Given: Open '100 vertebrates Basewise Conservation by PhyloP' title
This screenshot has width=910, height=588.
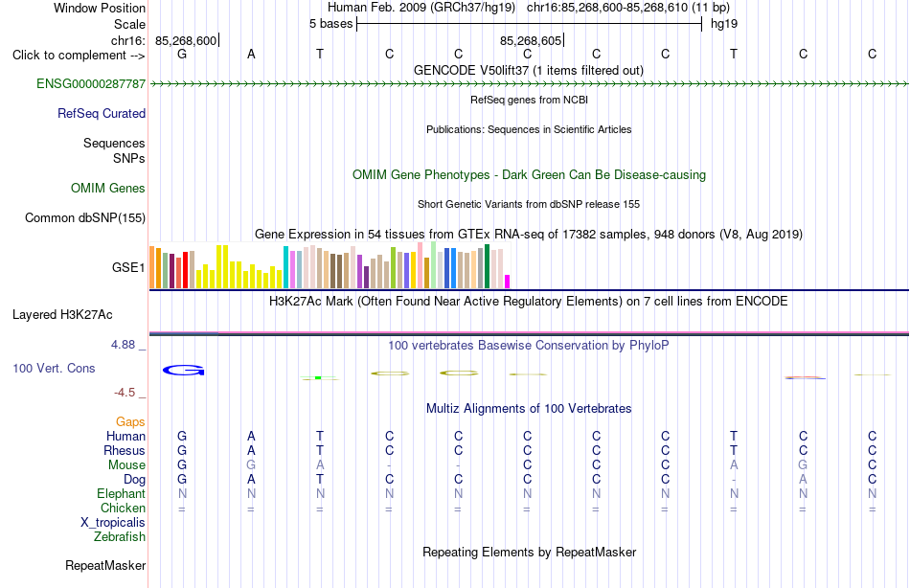Looking at the screenshot, I should point(529,346).
